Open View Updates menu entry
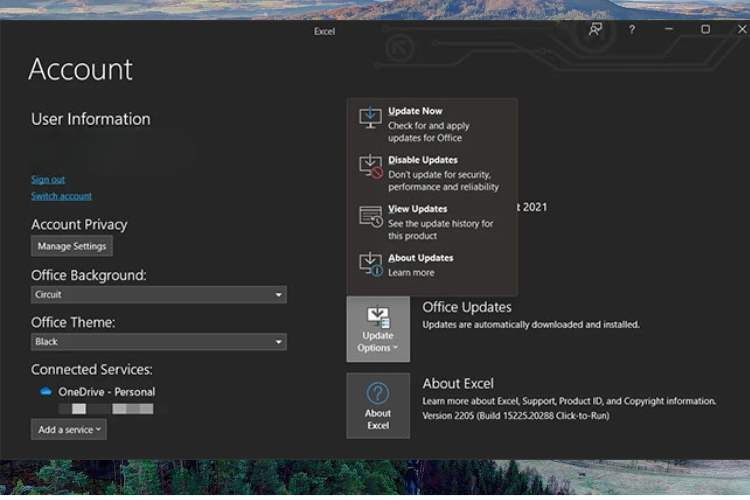 (431, 222)
